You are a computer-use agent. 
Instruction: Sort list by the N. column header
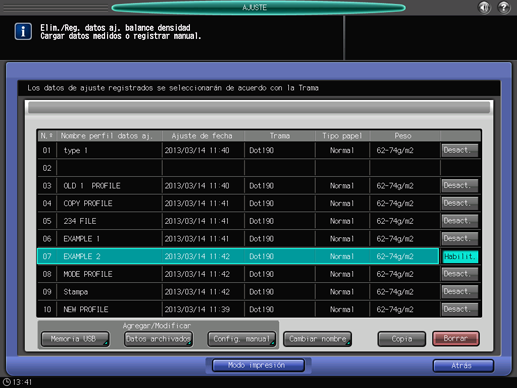pos(47,136)
